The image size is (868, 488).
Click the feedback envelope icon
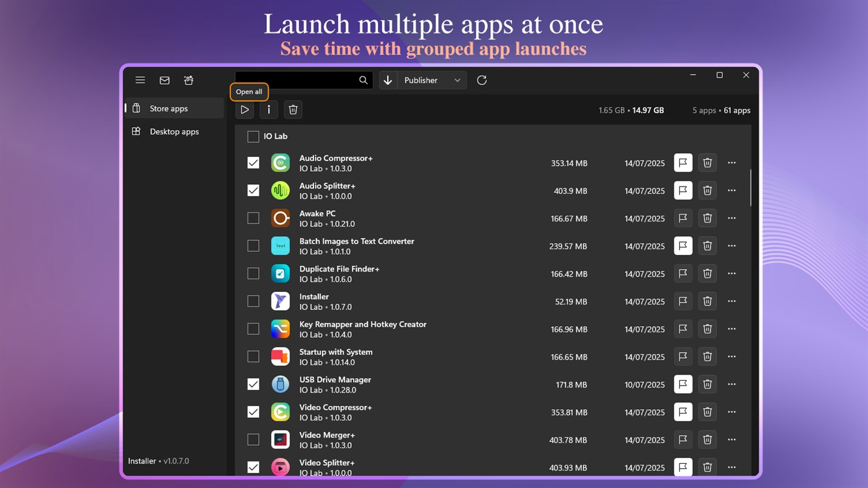164,79
